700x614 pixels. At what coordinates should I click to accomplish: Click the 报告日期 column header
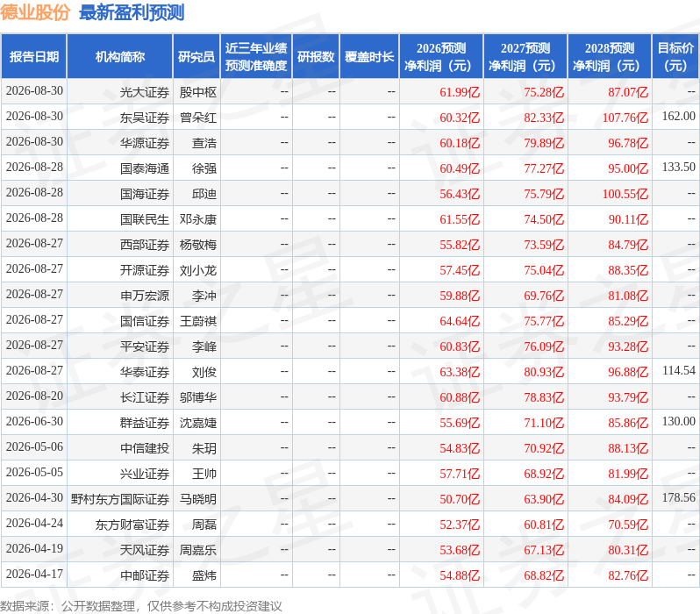pos(34,57)
